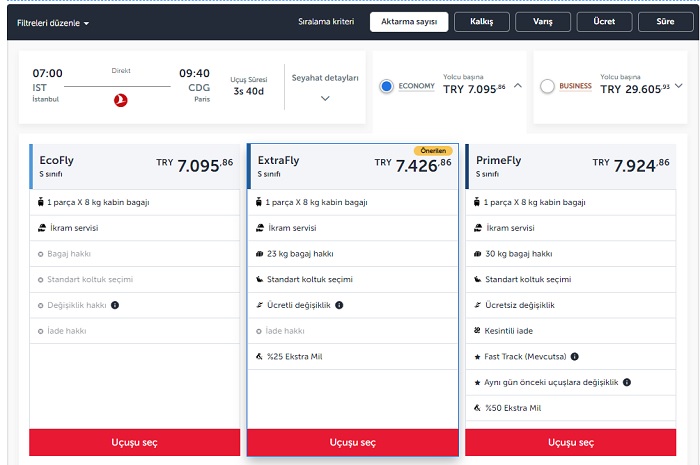Click Business price TRY 29.605
The image size is (700, 465).
point(635,89)
